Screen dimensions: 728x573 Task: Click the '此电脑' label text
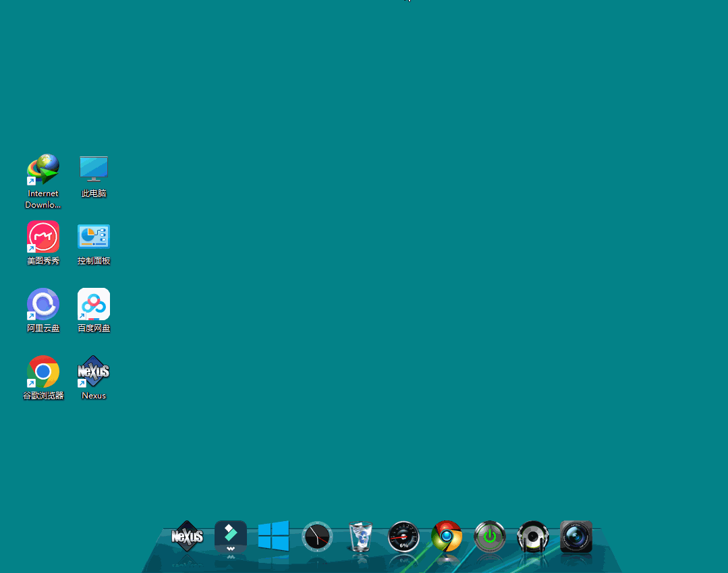tap(94, 193)
